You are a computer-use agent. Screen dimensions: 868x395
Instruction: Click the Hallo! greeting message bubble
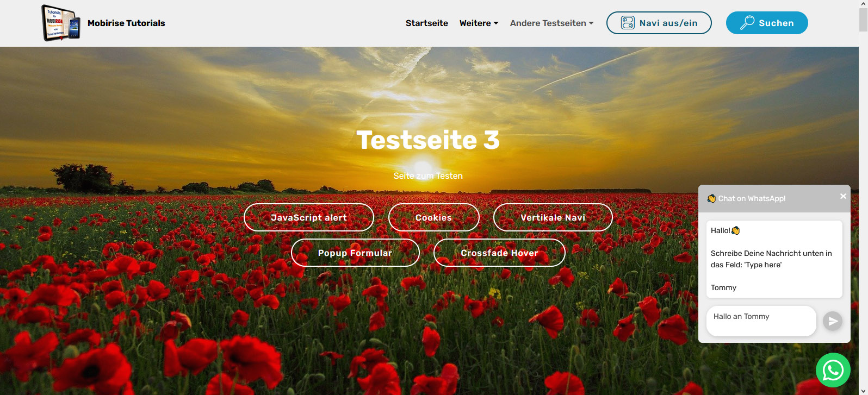(774, 259)
